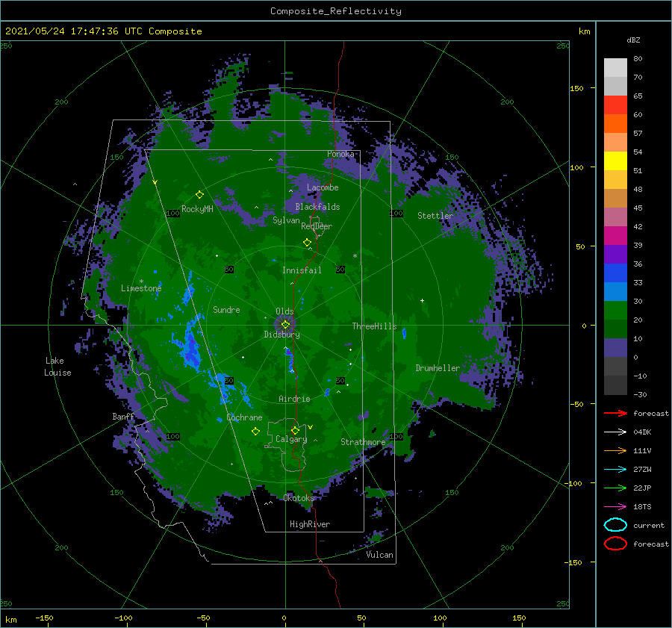Click the white asterisk marker above Limestone
672x628 pixels.
[141, 282]
